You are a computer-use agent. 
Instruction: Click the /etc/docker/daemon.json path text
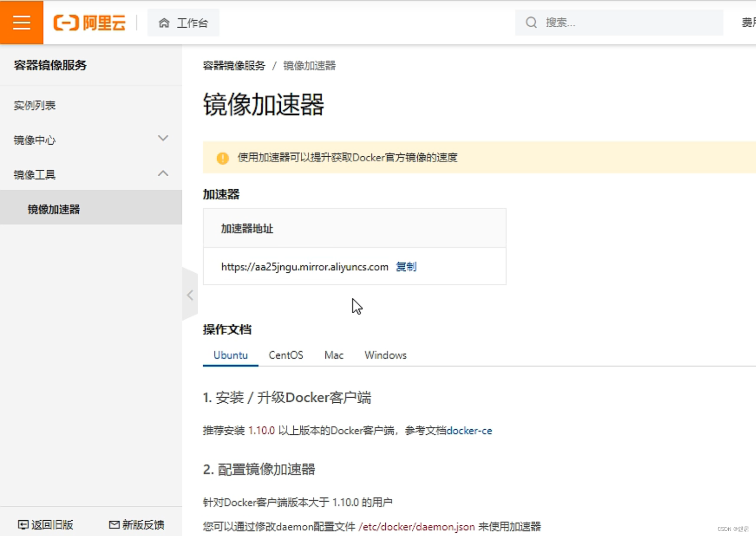pyautogui.click(x=416, y=527)
